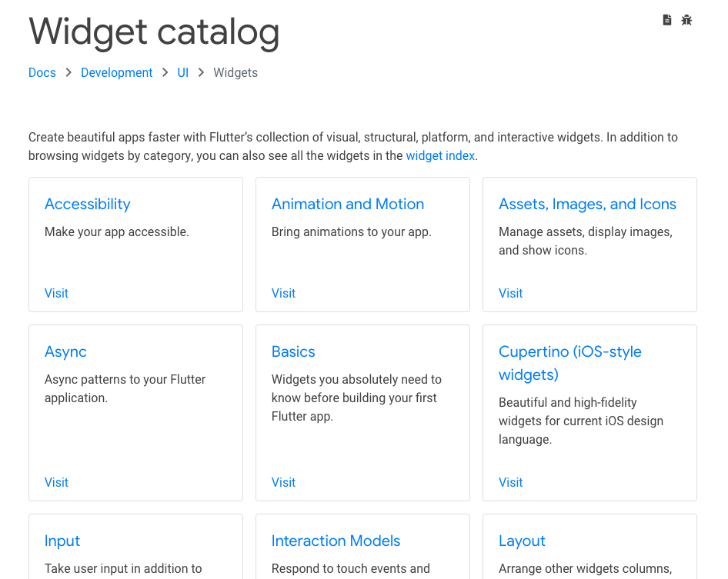Visit the Cupertino widgets page
This screenshot has height=579, width=728.
click(x=511, y=483)
